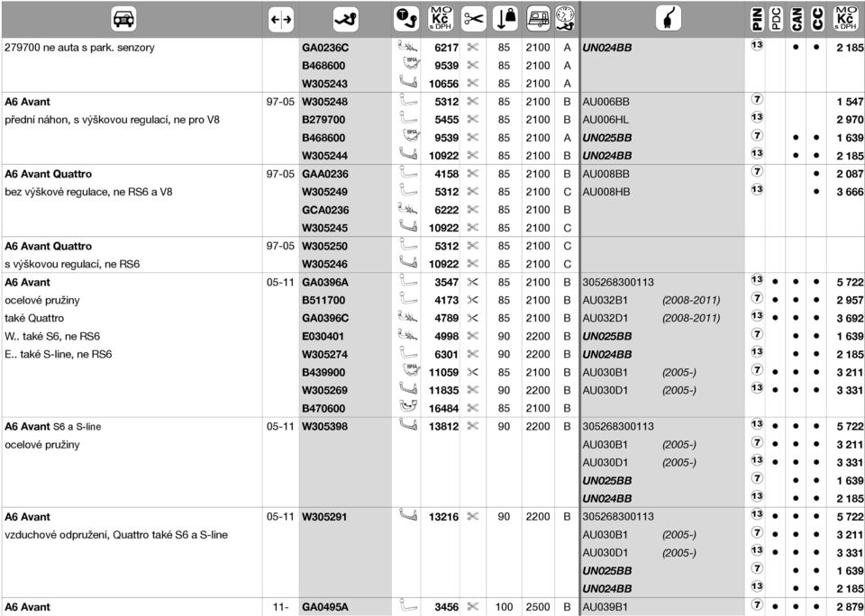The image size is (865, 616).
Task: Select product code B279700
Action: click(323, 120)
